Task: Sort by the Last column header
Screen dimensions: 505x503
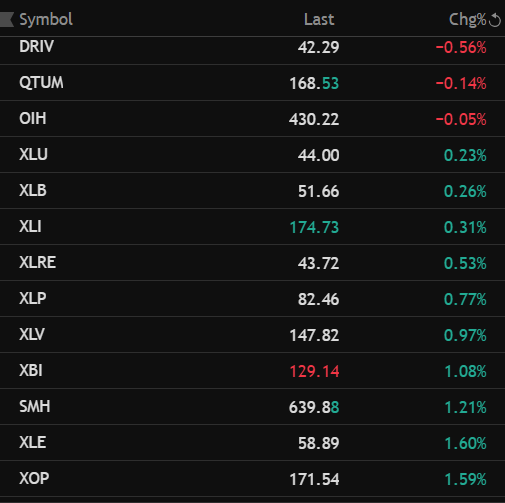Action: click(x=319, y=20)
